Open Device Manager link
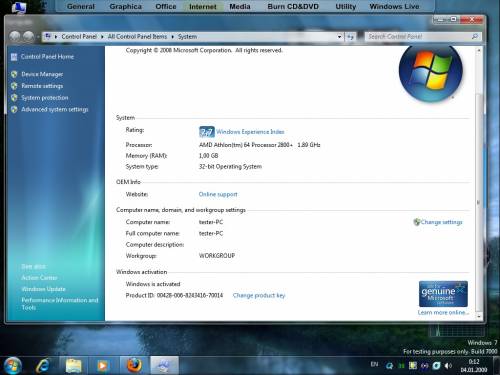 tap(42, 74)
